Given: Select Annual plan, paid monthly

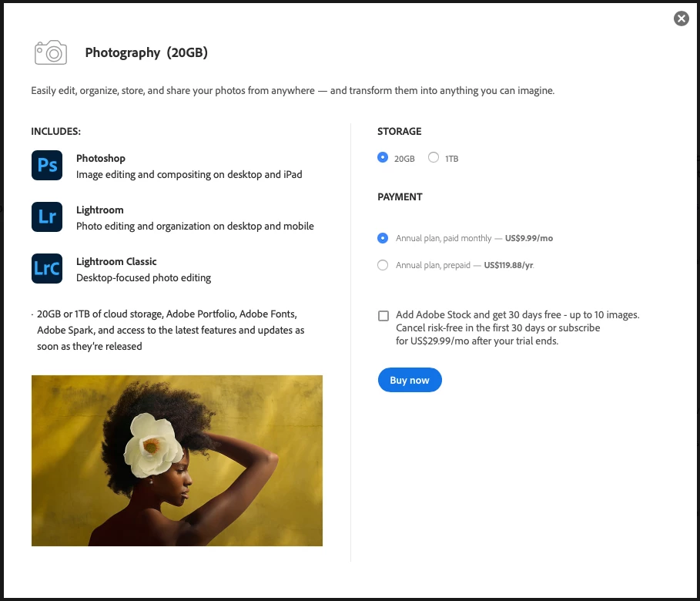Looking at the screenshot, I should (x=383, y=238).
